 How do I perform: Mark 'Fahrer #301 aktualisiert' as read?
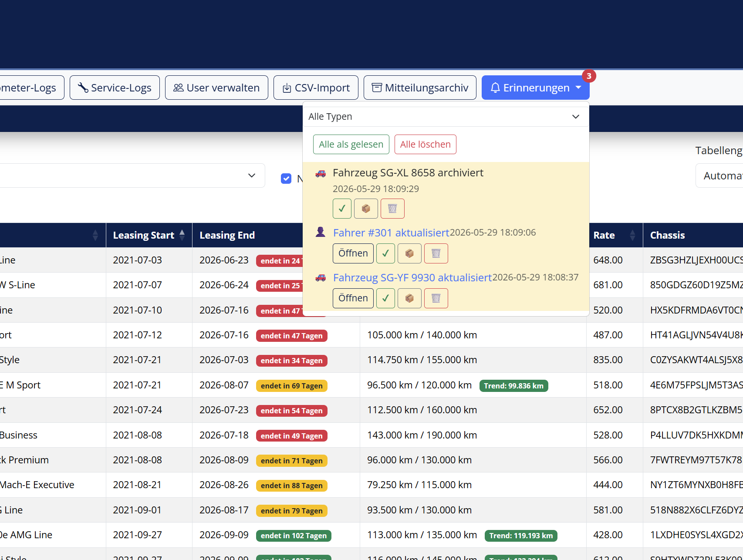[385, 253]
